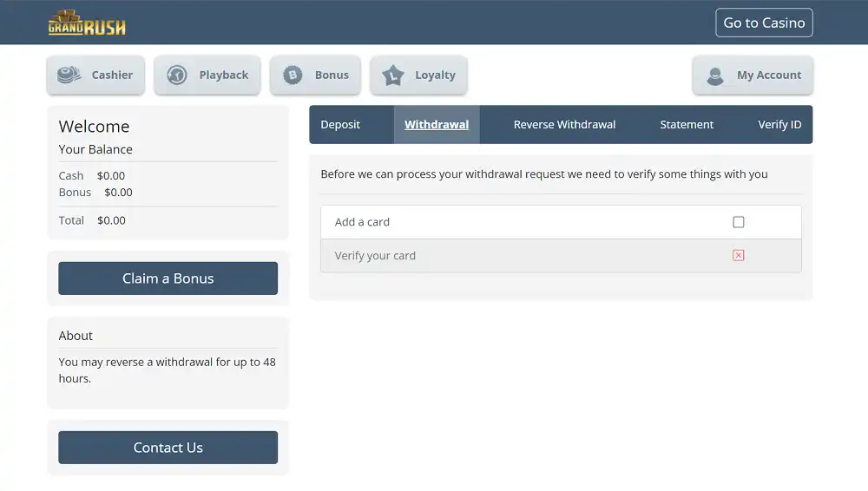Open the Verify ID tab

tap(779, 125)
